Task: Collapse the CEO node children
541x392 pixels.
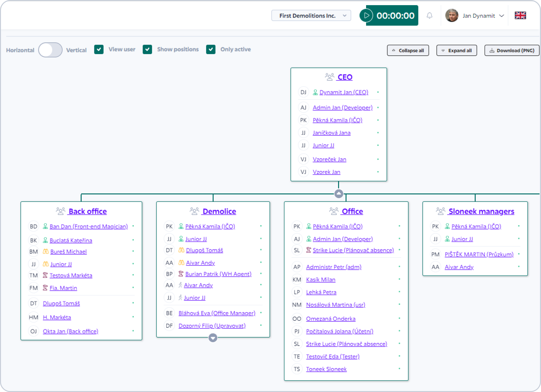Action: pyautogui.click(x=339, y=194)
